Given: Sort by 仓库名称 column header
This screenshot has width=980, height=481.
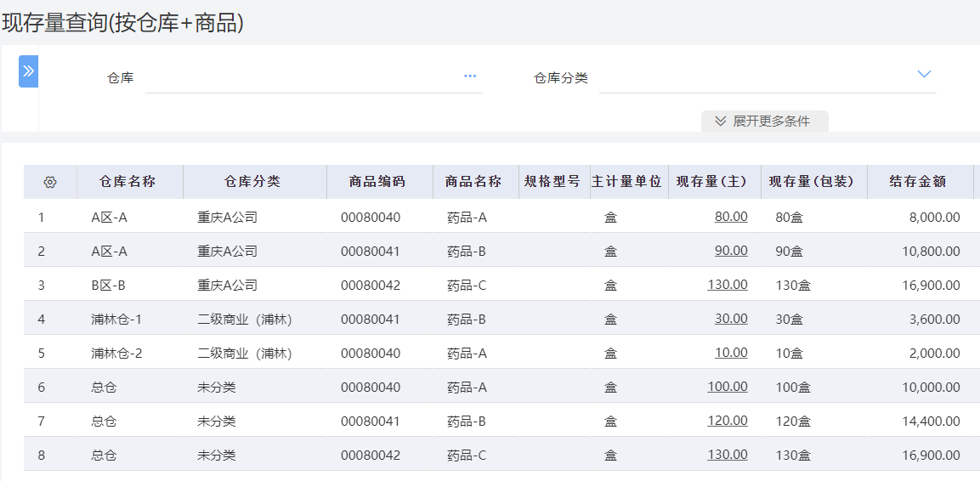Looking at the screenshot, I should coord(127,182).
